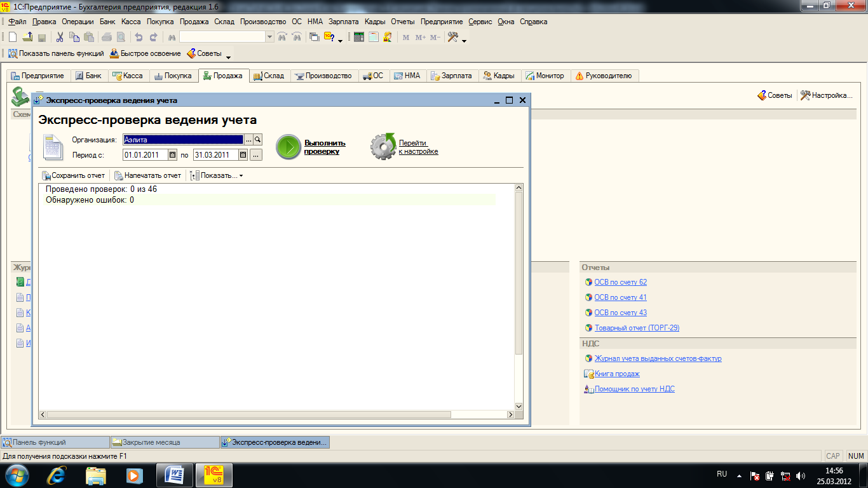
Task: Click ellipsis selector next to Организация field
Action: click(249, 140)
